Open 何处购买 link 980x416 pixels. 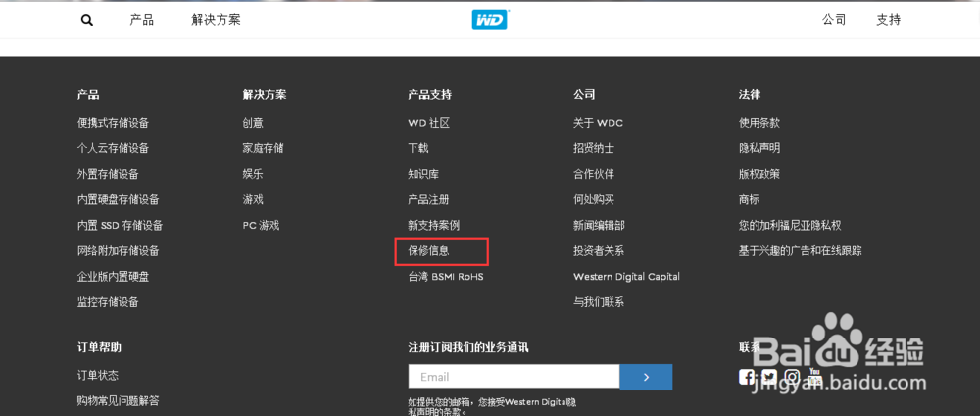point(594,199)
